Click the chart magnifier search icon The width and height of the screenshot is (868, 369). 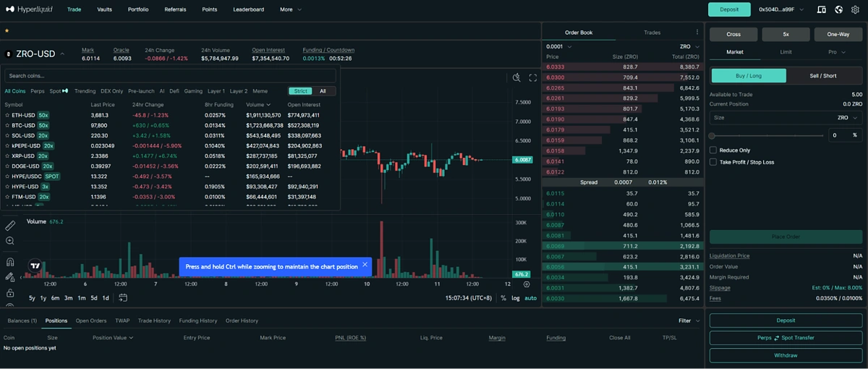pos(516,78)
